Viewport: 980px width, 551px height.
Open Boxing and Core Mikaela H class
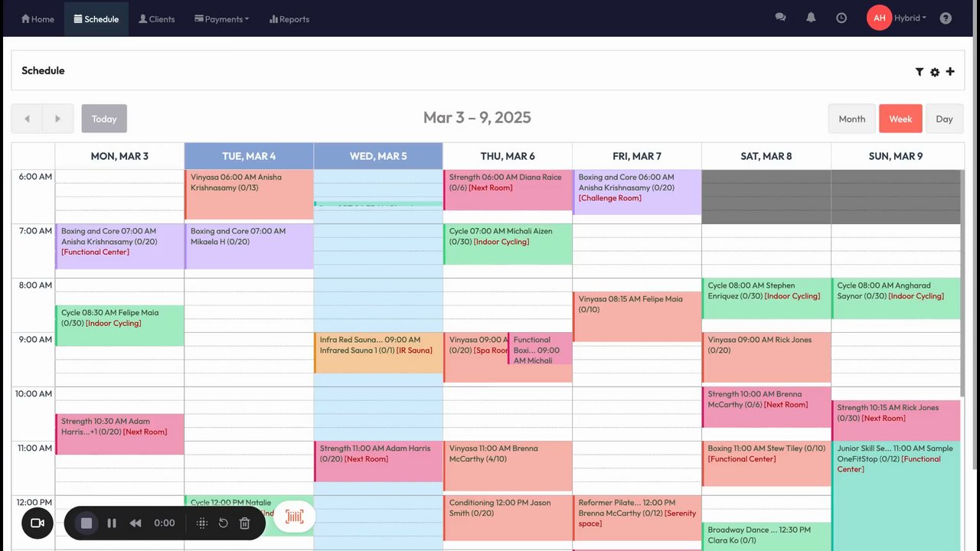[x=249, y=246]
